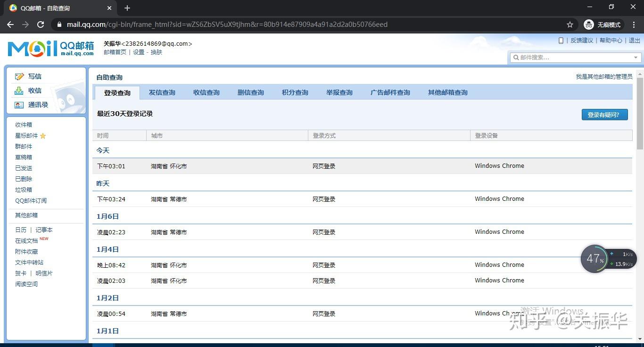
Task: Open 记事本 link
Action: [x=44, y=230]
